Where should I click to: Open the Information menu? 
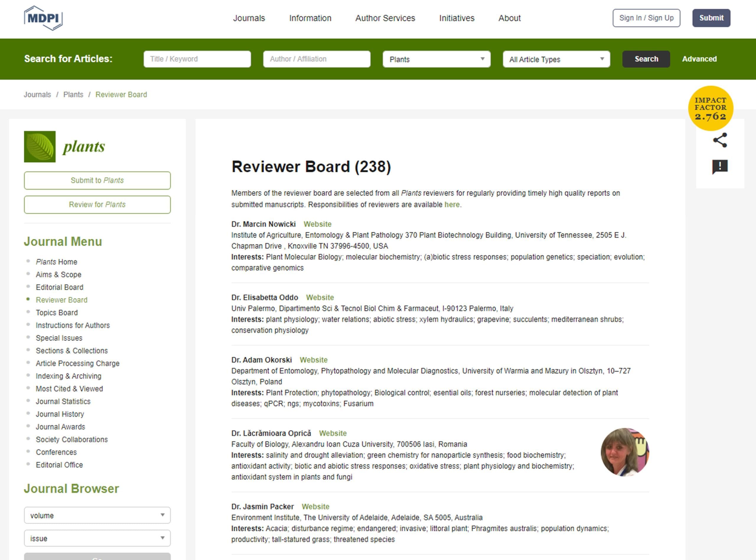310,18
